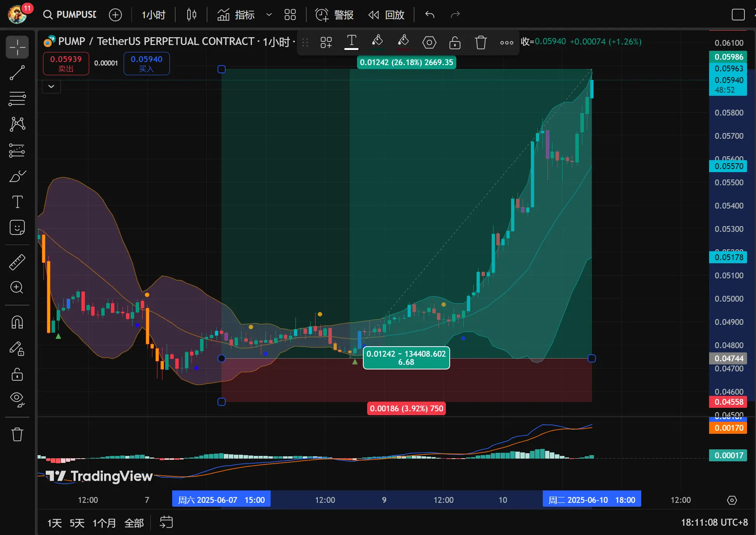This screenshot has width=756, height=535.
Task: Redo last chart action
Action: (x=455, y=15)
